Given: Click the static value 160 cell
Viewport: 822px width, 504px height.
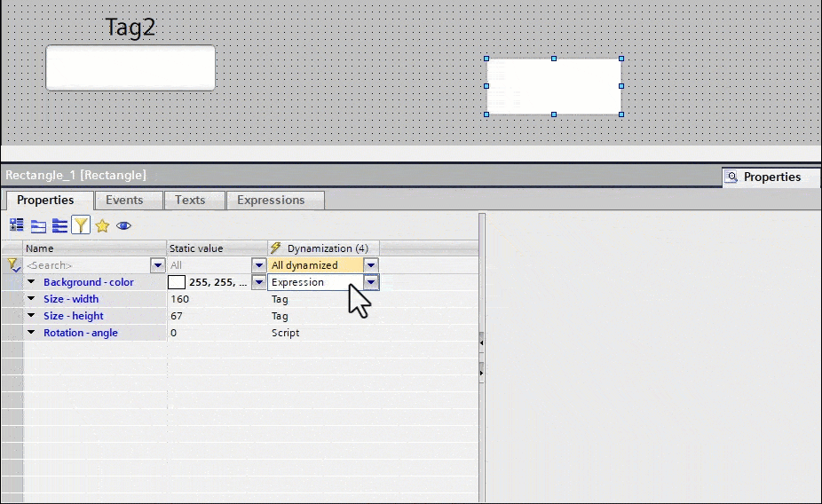Looking at the screenshot, I should coord(217,299).
